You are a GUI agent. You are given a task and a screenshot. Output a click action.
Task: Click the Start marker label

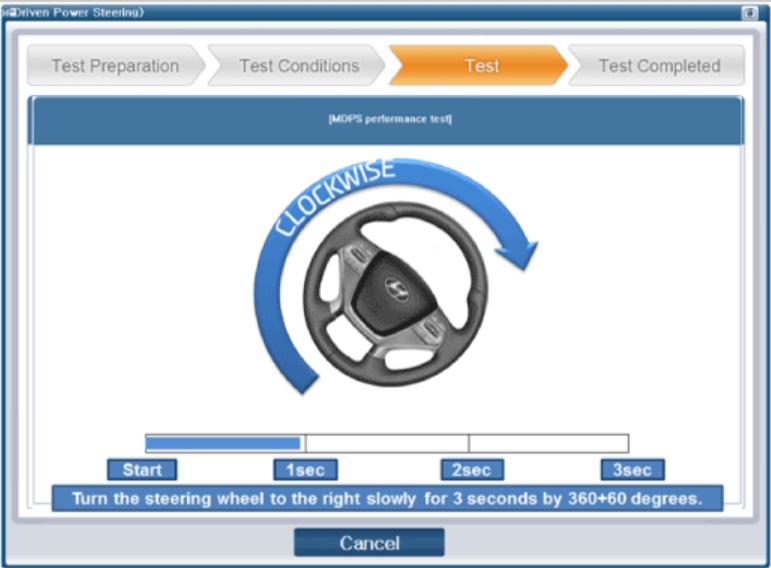[x=142, y=470]
